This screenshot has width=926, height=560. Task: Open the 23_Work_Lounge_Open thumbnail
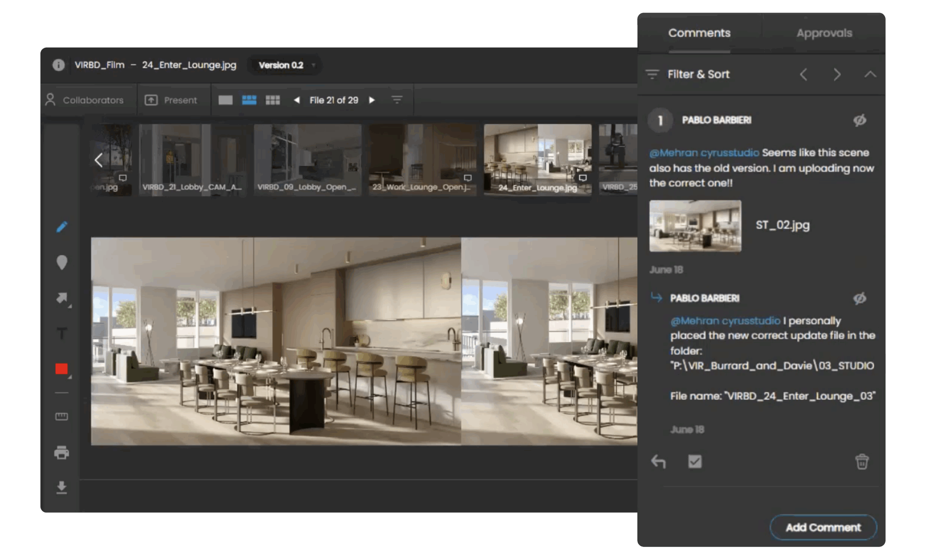click(x=422, y=160)
